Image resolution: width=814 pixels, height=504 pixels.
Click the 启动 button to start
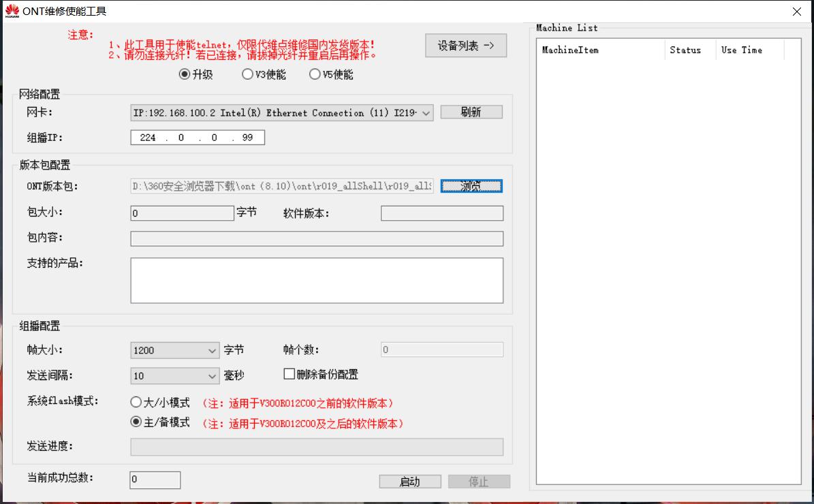click(409, 481)
